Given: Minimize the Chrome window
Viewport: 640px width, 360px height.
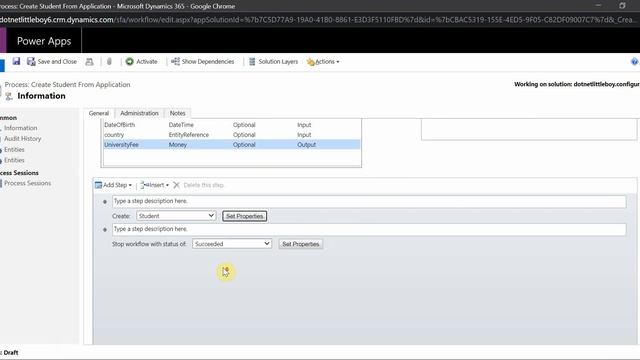Looking at the screenshot, I should coord(598,6).
